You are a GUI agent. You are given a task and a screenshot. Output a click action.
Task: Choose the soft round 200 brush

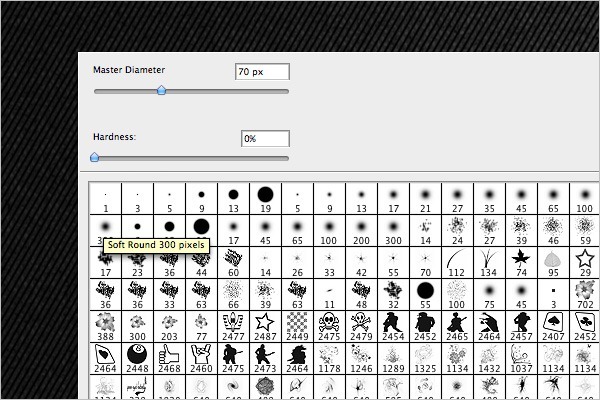[x=361, y=231]
